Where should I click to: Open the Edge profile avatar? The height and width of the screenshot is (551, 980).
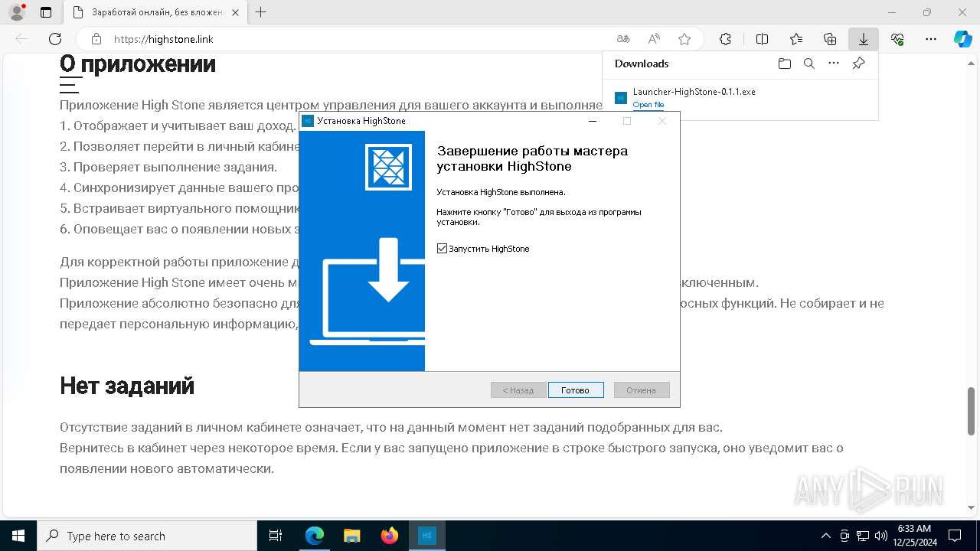click(x=17, y=12)
